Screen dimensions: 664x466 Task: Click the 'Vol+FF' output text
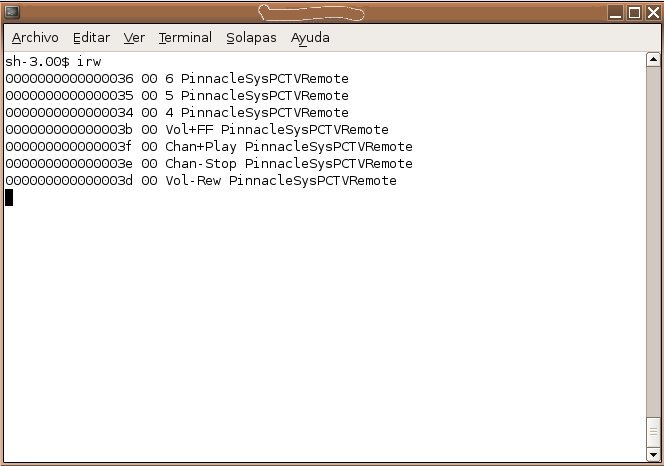[189, 130]
